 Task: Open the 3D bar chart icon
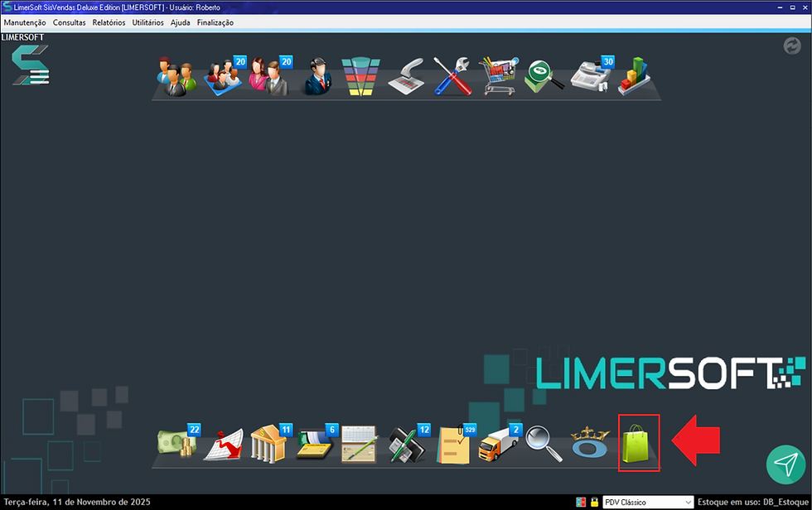pyautogui.click(x=634, y=76)
